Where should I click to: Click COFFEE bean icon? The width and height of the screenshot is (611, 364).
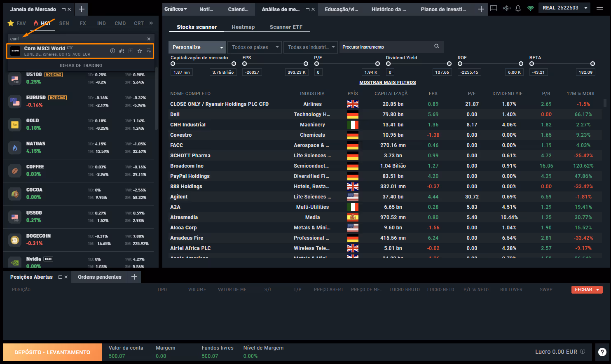pyautogui.click(x=15, y=171)
